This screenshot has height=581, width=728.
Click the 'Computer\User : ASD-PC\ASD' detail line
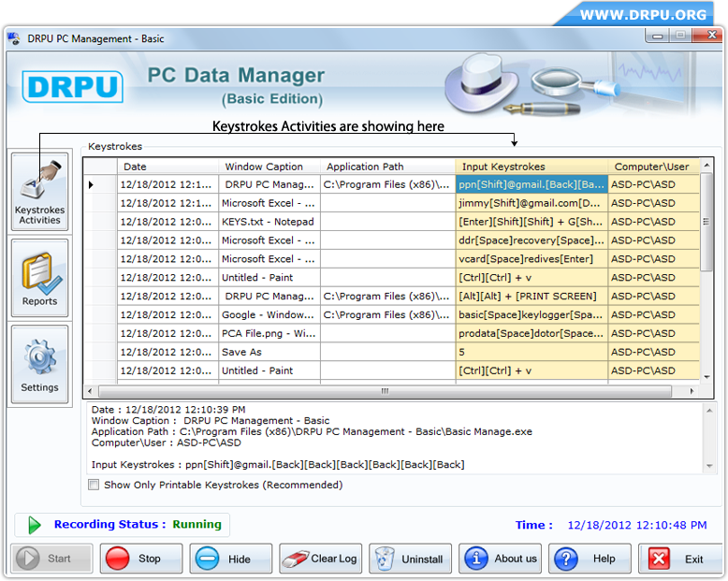tap(167, 443)
